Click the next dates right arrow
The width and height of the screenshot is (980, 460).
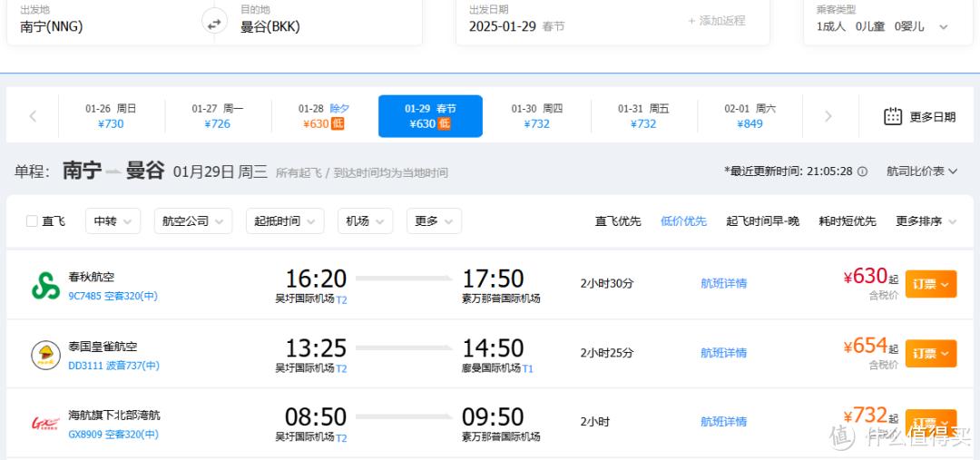828,116
